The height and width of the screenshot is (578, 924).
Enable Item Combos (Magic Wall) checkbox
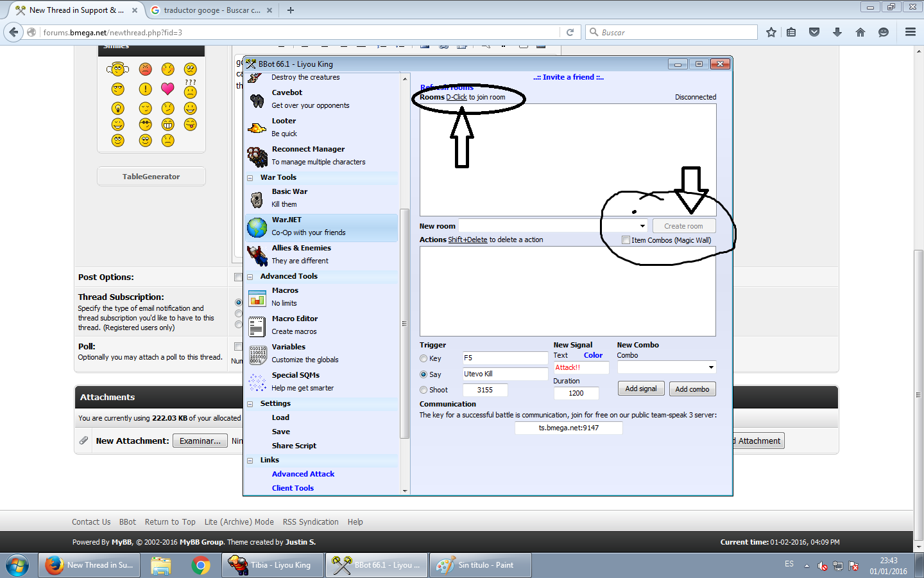point(626,240)
